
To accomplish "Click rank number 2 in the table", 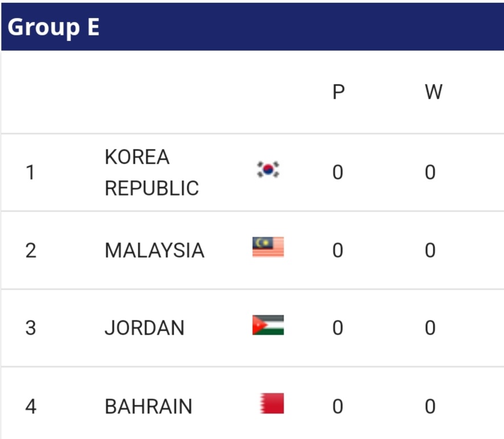I will click(31, 250).
